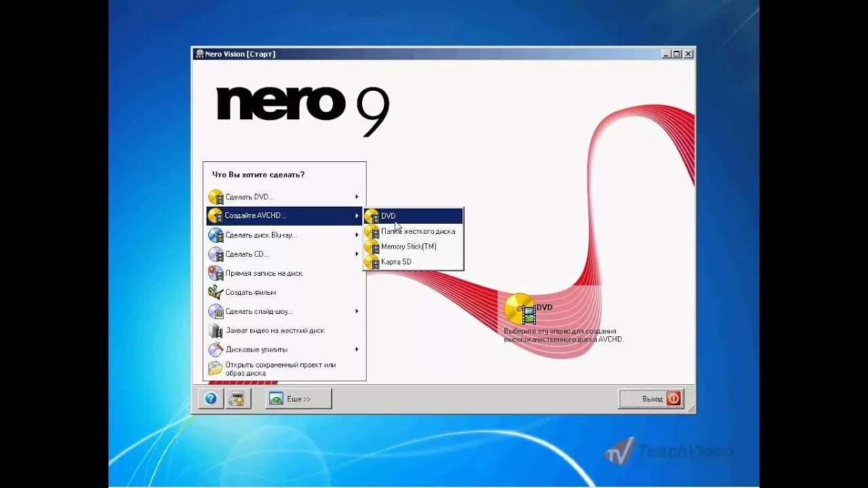Viewport: 868px width, 488px height.
Task: Click the Создать фильм icon
Action: tap(216, 292)
